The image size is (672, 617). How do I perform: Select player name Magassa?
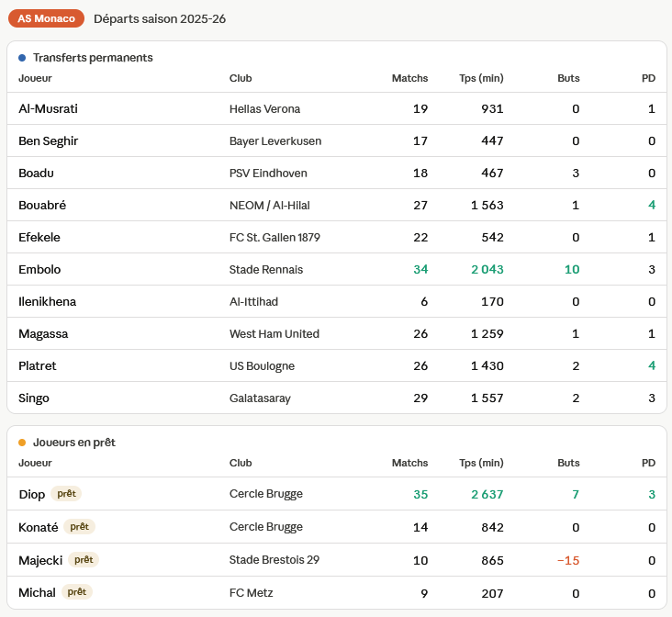[43, 334]
